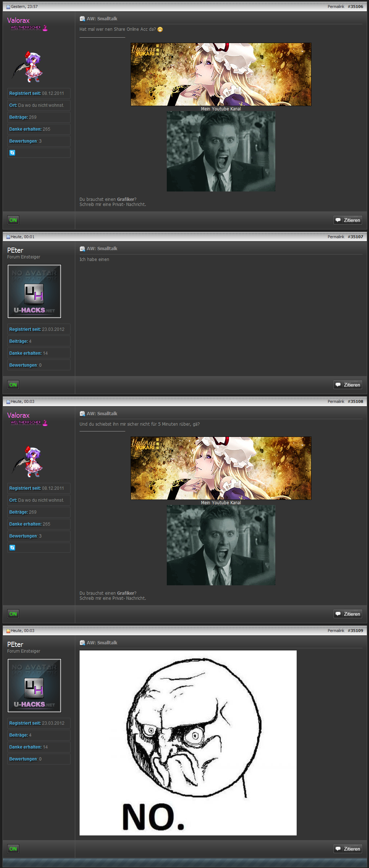Follow "Mein Youtube Kanal" link in post #35106

point(221,109)
